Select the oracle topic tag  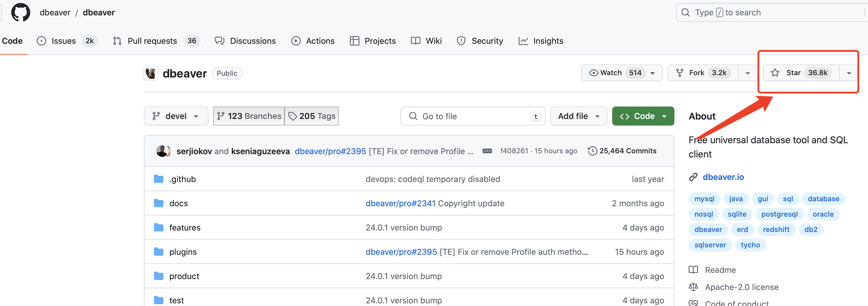(823, 214)
